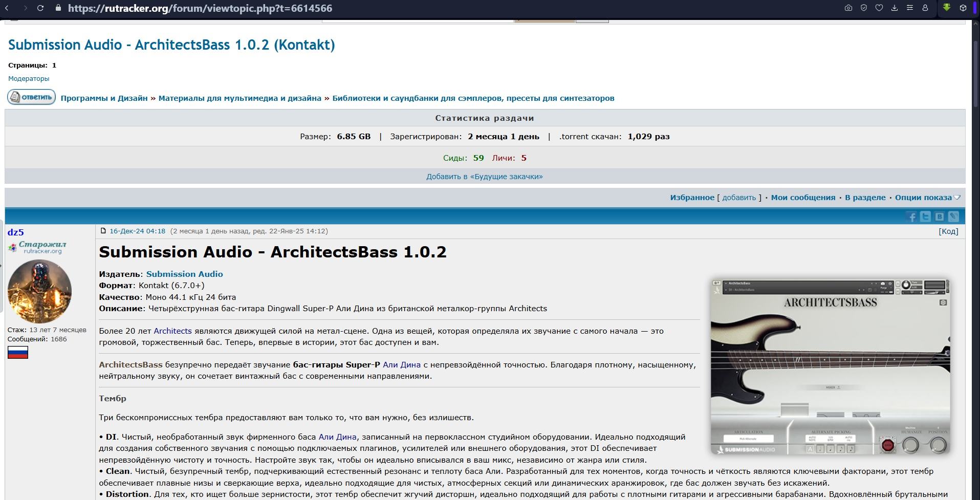Open the ArchitectsBass Kontakt interface screenshot
980x500 pixels.
(830, 367)
